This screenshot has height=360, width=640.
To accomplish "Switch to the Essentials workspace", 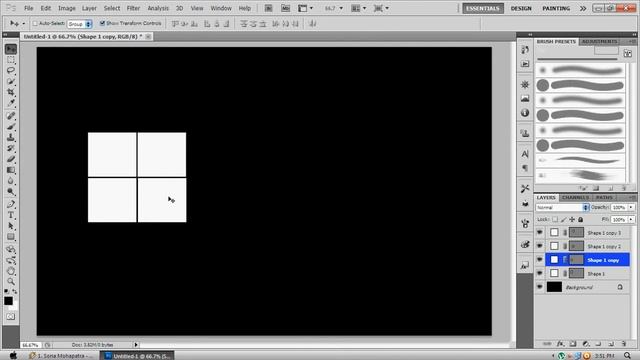I will click(x=483, y=8).
